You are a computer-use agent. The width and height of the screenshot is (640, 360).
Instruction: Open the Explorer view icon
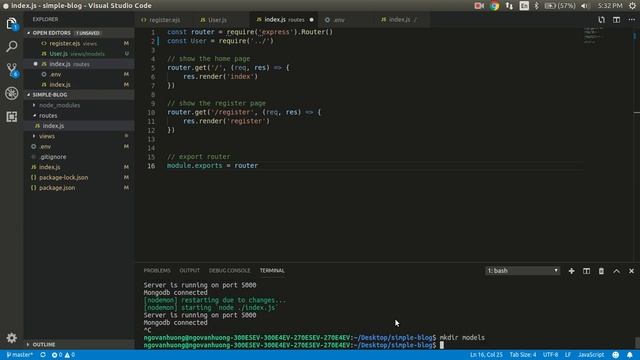[x=11, y=24]
